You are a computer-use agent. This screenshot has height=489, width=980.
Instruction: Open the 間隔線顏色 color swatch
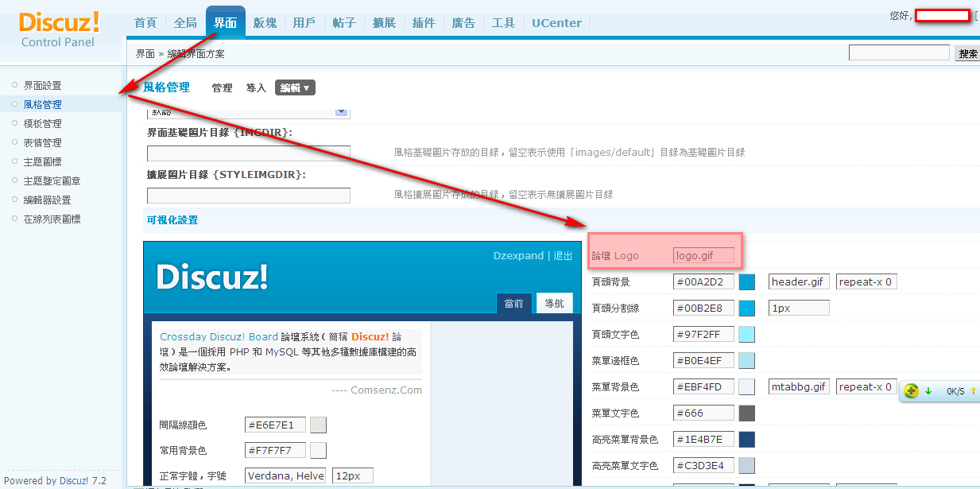[318, 425]
